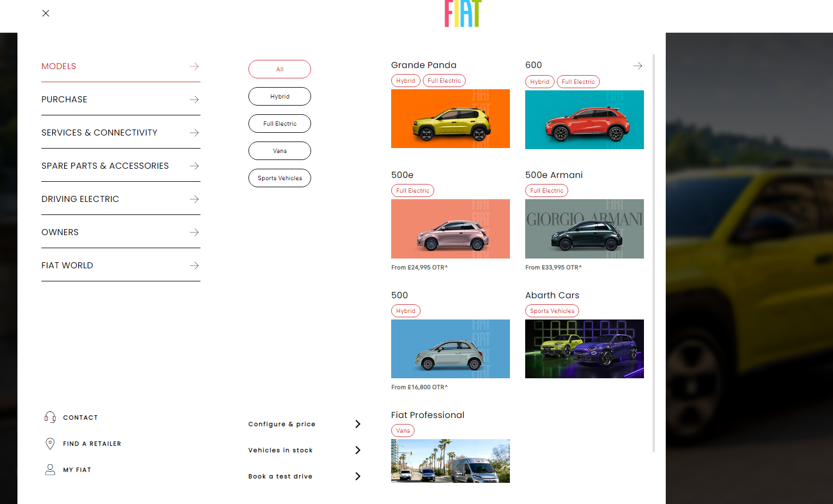833x504 pixels.
Task: Open the Configure & price link
Action: click(282, 424)
